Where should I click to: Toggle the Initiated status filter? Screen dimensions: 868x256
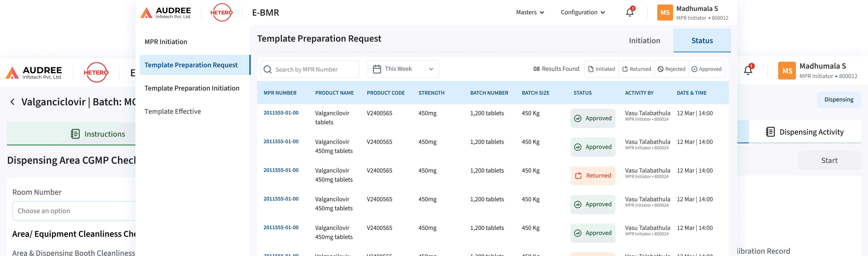[601, 69]
